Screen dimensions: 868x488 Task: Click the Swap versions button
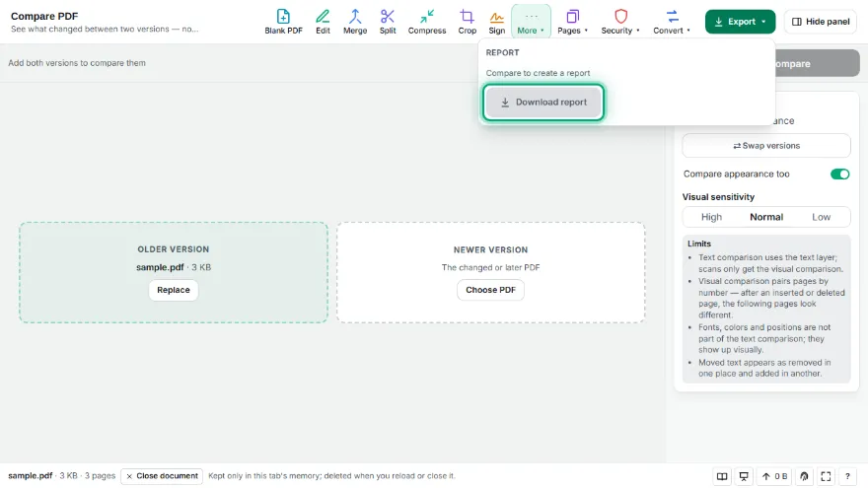(766, 146)
